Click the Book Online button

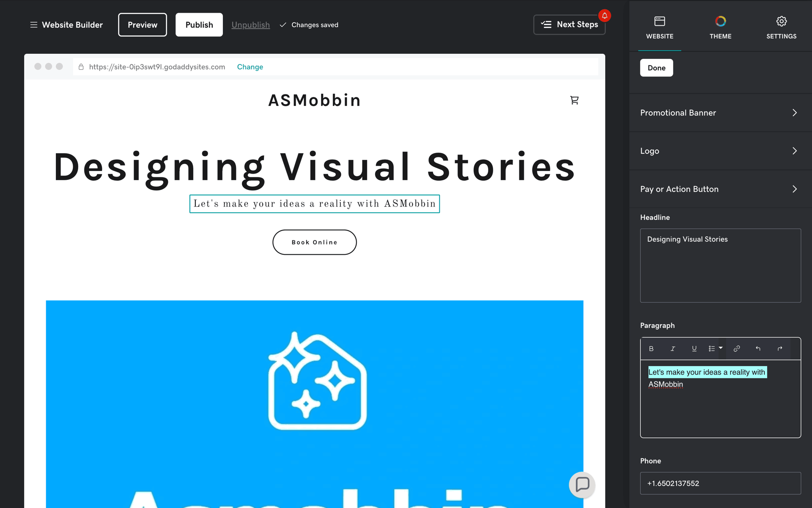(x=315, y=242)
